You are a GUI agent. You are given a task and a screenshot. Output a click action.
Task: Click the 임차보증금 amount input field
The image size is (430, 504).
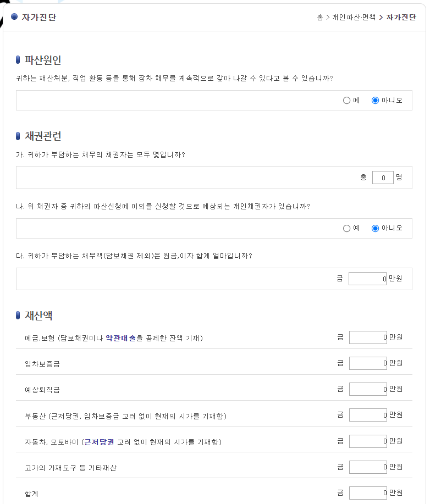click(x=367, y=363)
